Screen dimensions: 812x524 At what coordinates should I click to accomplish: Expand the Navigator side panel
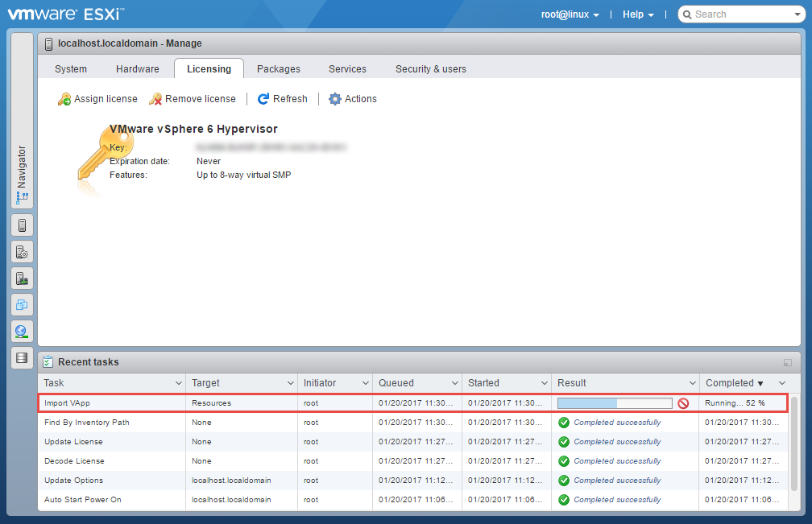[x=22, y=173]
